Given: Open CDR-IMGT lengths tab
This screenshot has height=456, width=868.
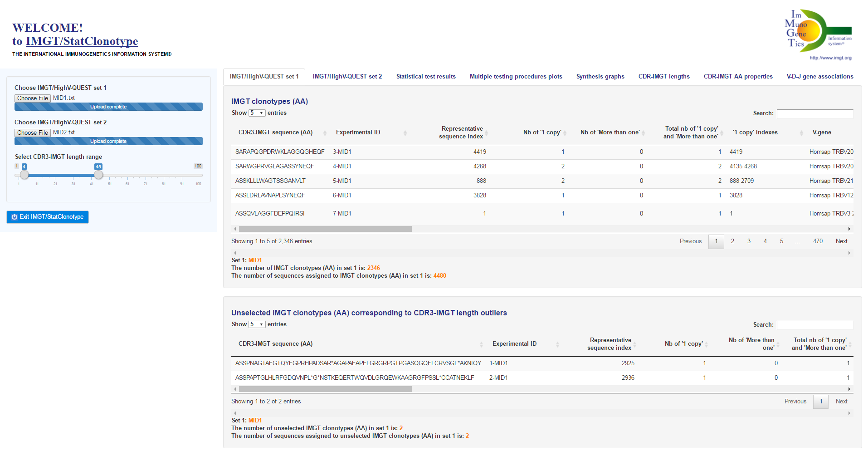Looking at the screenshot, I should click(x=664, y=77).
